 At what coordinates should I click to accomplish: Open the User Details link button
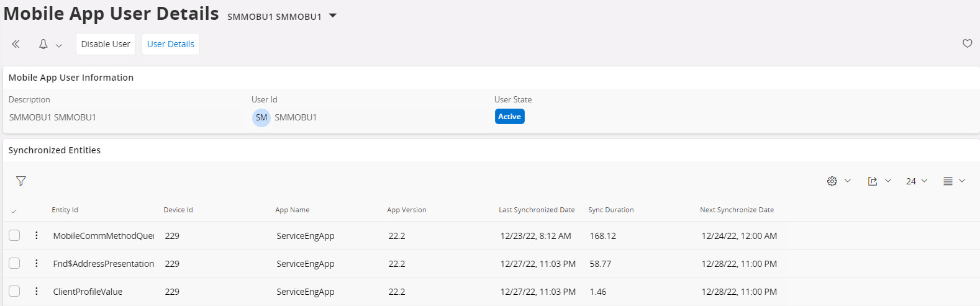pyautogui.click(x=171, y=44)
